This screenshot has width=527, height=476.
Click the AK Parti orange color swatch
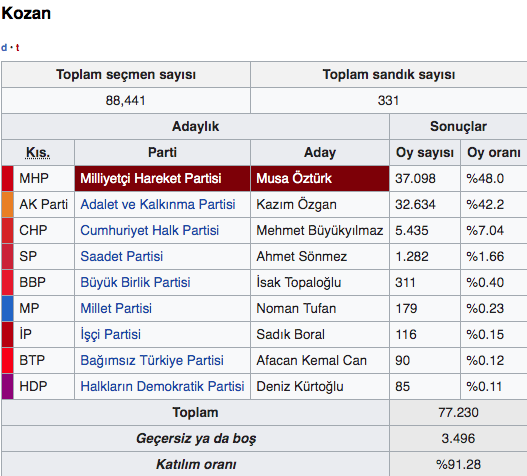7,204
